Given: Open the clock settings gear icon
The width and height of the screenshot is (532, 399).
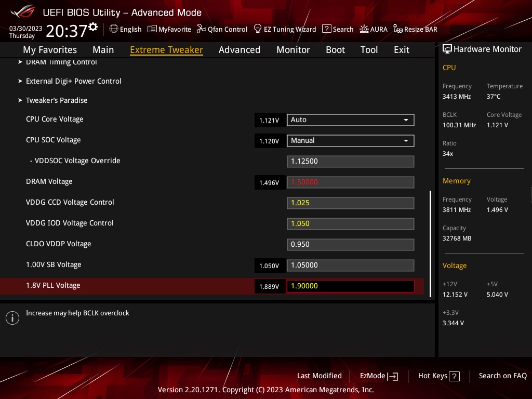Looking at the screenshot, I should 93,27.
